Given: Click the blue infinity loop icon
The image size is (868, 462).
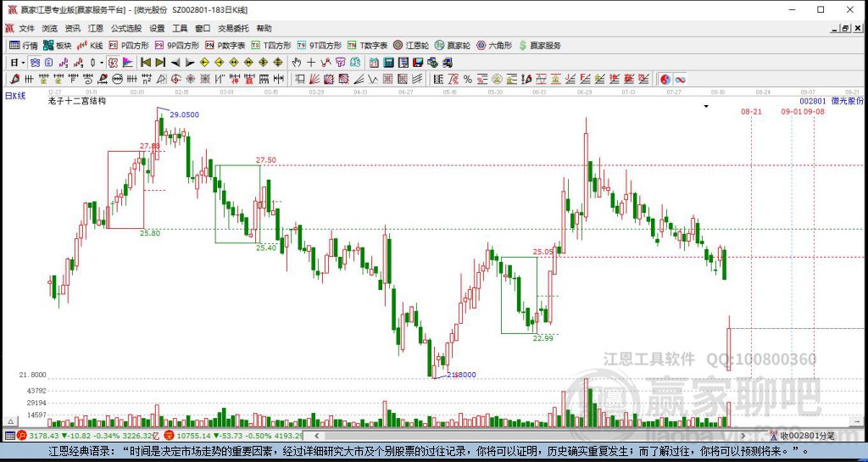Looking at the screenshot, I should pyautogui.click(x=681, y=79).
